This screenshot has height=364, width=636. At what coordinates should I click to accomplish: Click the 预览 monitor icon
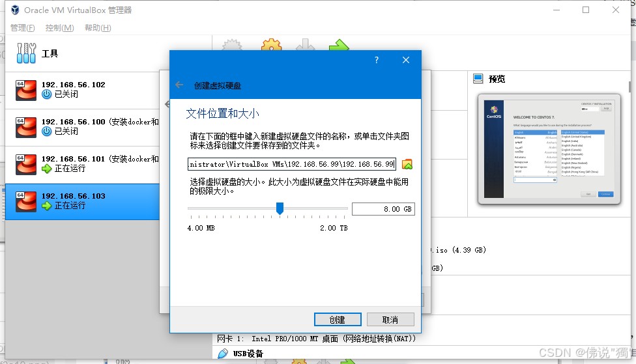478,79
